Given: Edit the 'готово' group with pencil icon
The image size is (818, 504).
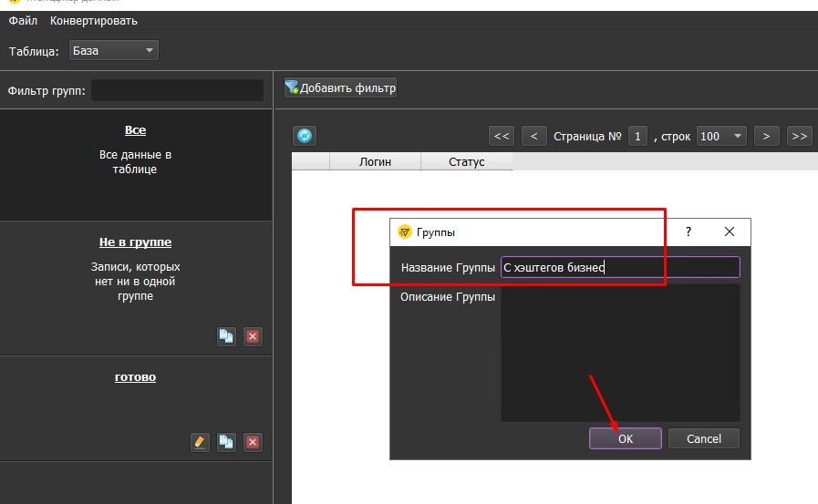Looking at the screenshot, I should (200, 442).
